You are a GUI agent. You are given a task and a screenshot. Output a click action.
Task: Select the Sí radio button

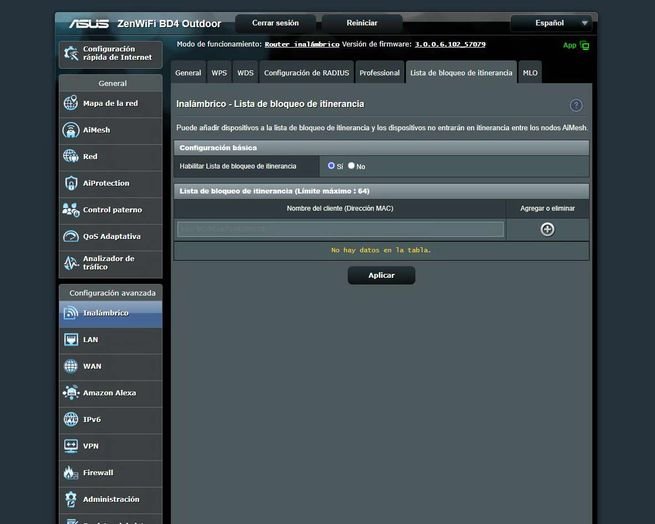tap(332, 165)
